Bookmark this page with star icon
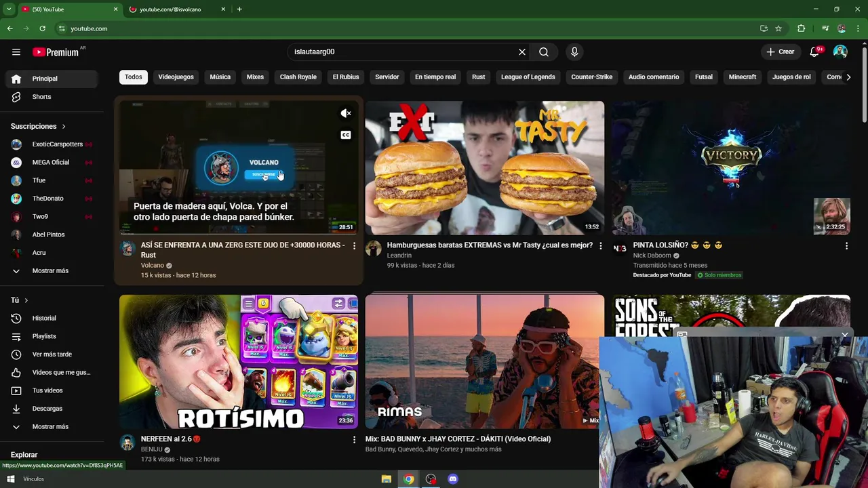Image resolution: width=868 pixels, height=488 pixels. point(778,28)
